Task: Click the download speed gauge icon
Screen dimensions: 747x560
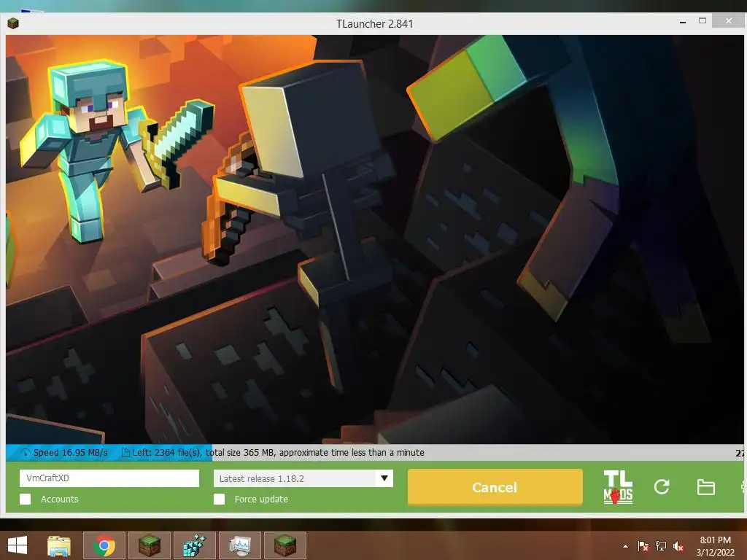Action: coord(25,453)
